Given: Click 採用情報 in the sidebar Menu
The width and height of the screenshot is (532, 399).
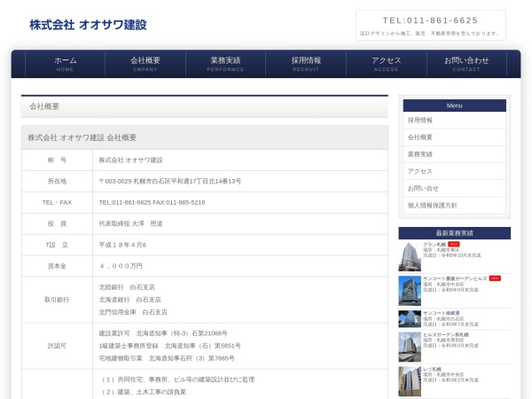Looking at the screenshot, I should click(x=454, y=120).
